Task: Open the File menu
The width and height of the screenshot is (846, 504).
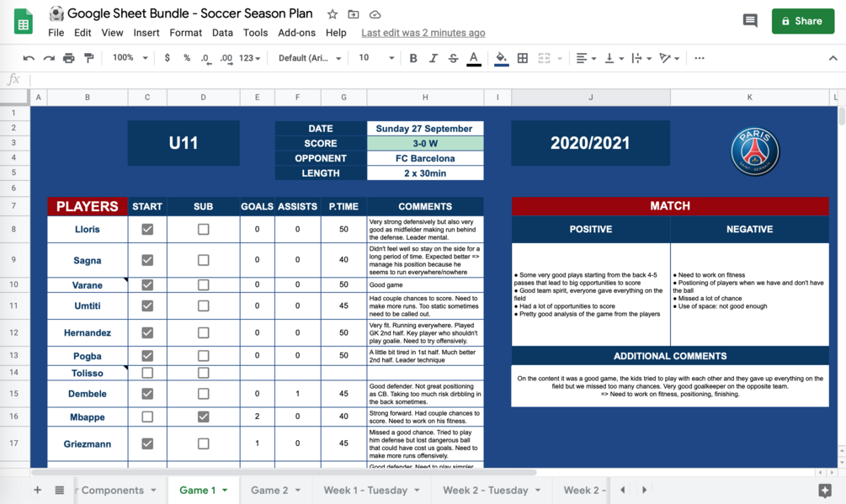Action: (x=56, y=33)
